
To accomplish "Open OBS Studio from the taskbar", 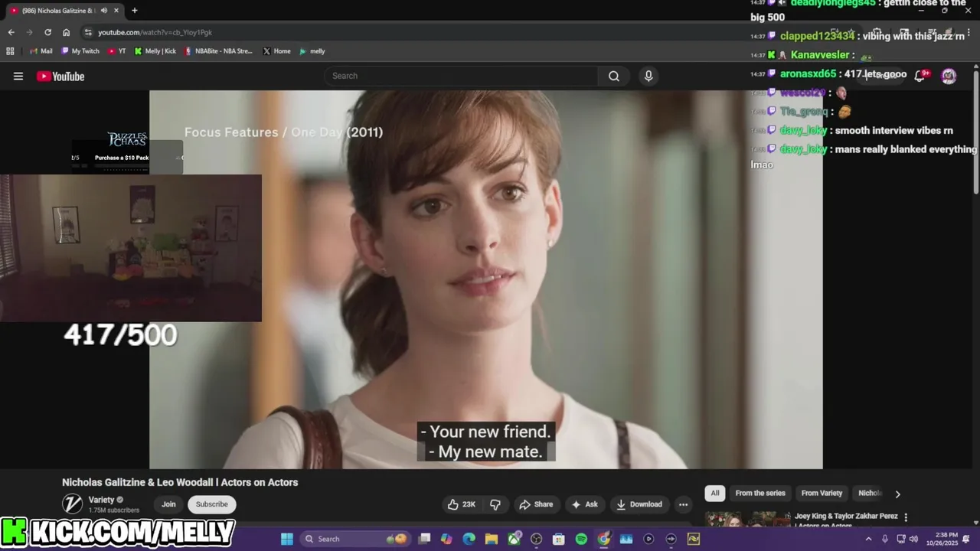I will click(x=536, y=539).
